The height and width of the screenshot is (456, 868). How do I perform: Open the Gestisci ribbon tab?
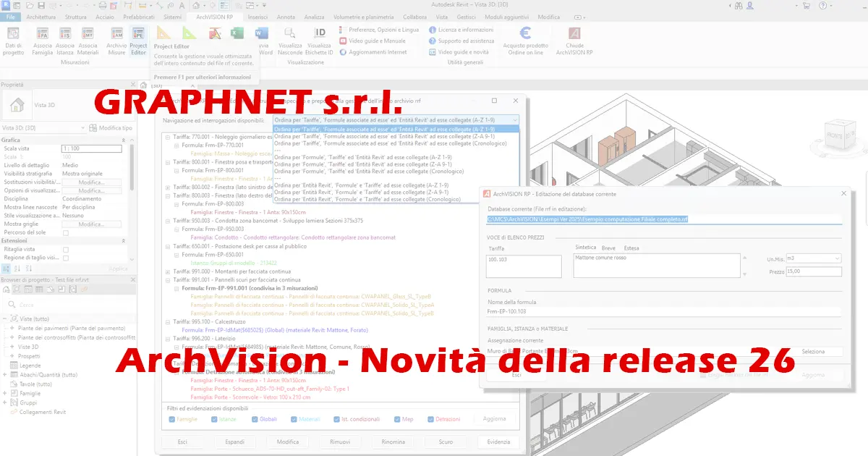coord(467,17)
